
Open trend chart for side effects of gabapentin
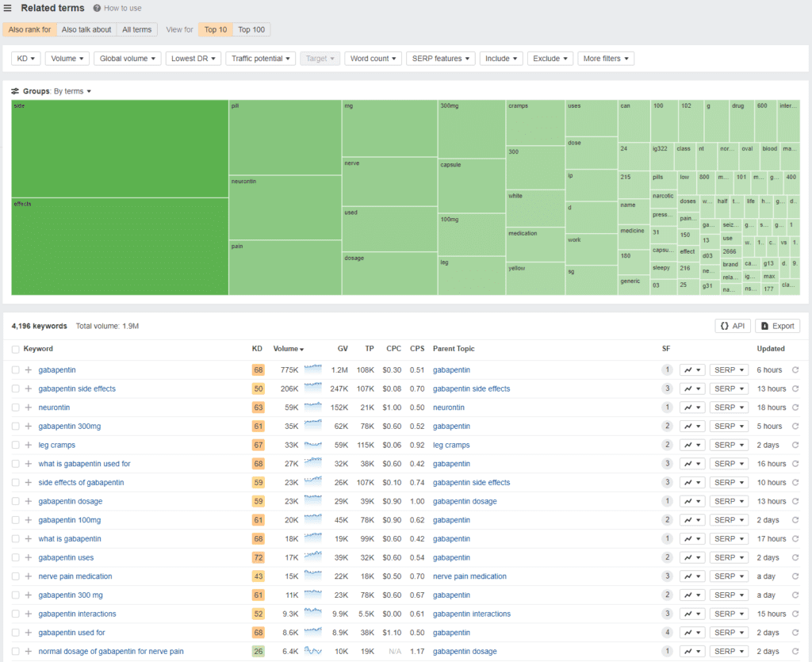[x=691, y=482]
